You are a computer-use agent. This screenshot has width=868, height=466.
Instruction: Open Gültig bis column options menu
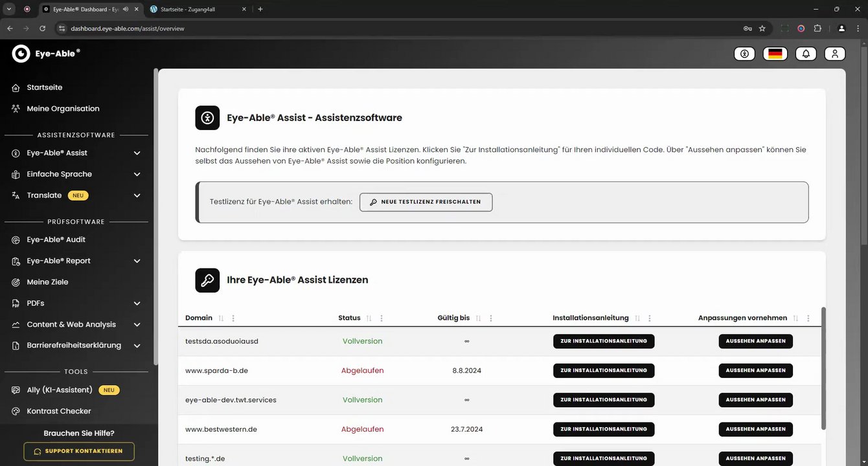[x=491, y=318]
